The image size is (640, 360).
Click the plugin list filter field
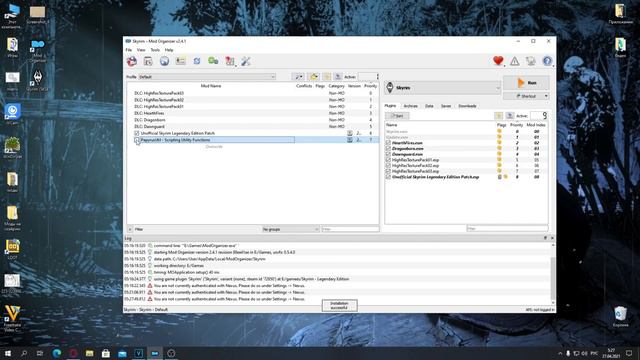pos(507,229)
